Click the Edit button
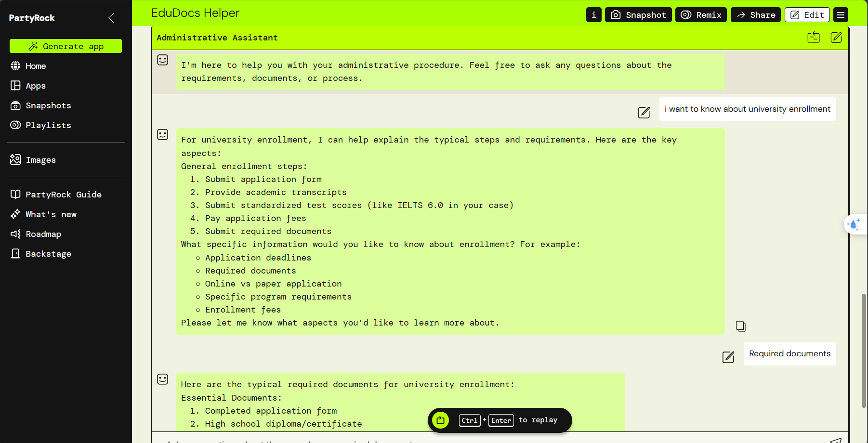868x443 pixels. 807,15
